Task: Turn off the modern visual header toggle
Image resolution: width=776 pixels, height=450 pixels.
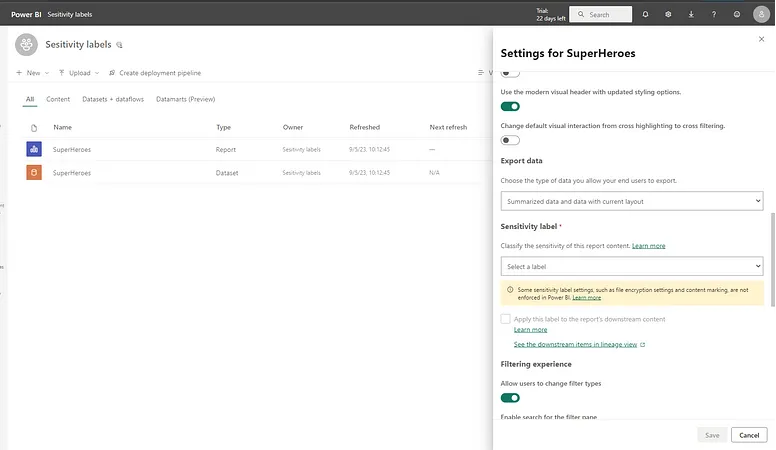Action: (x=510, y=106)
